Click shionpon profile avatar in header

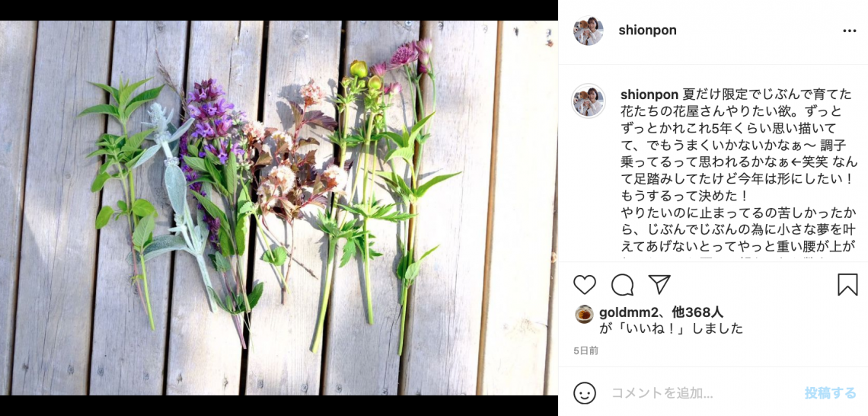tap(588, 30)
